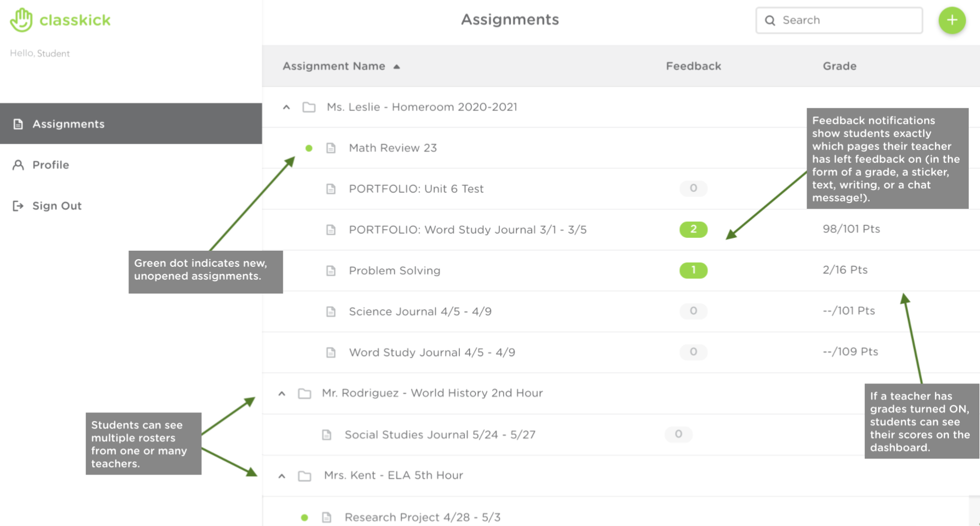Viewport: 980px width, 526px height.
Task: Go to Profile in the sidebar
Action: 50,165
